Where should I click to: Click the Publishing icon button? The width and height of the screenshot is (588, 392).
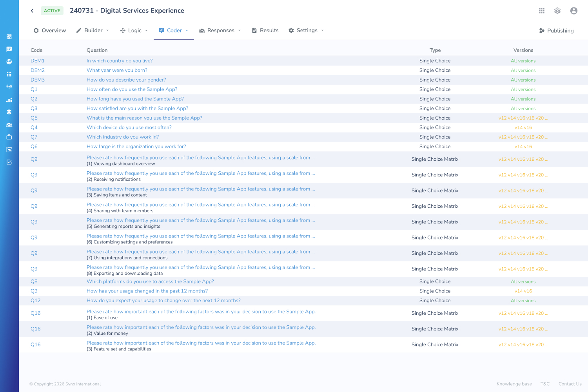point(556,31)
